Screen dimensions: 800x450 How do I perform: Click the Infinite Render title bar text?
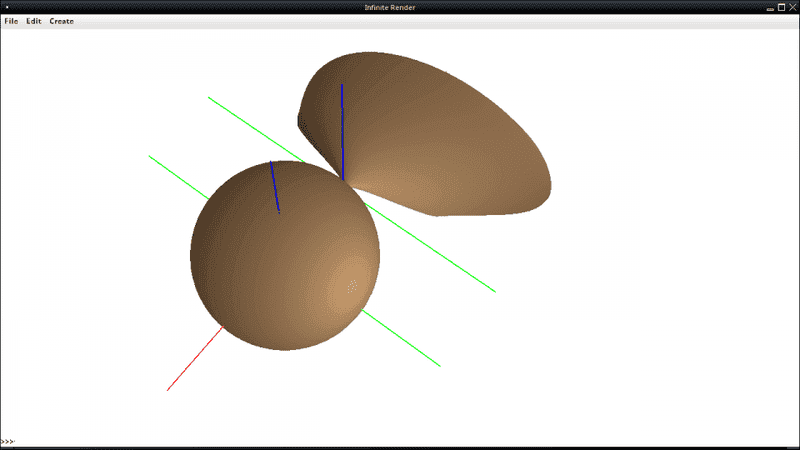[400, 7]
